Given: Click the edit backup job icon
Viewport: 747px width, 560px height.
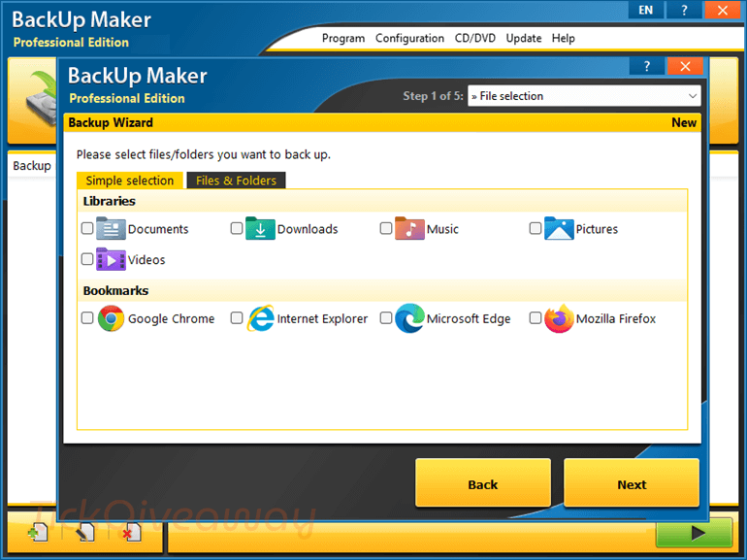Looking at the screenshot, I should (x=84, y=532).
